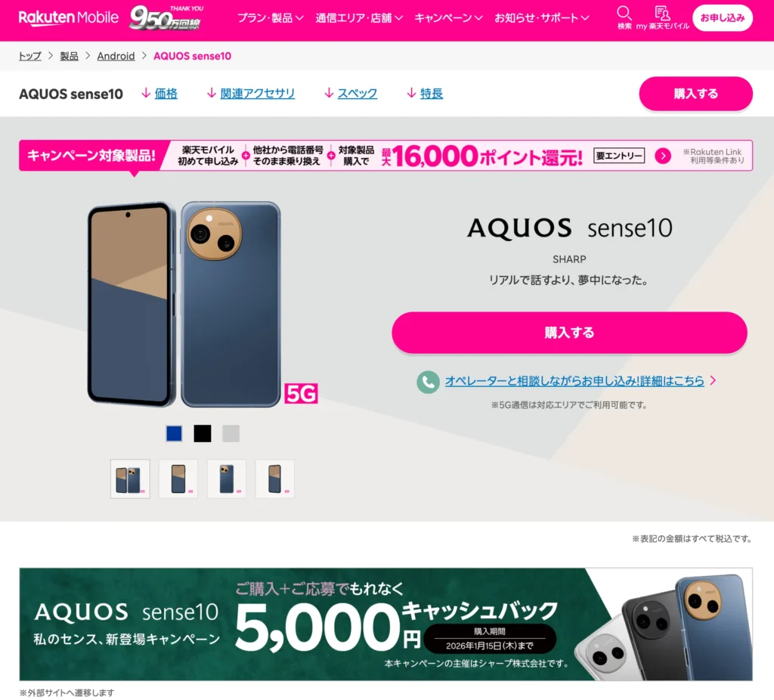Click the green phone operator icon
This screenshot has width=774, height=700.
point(428,382)
